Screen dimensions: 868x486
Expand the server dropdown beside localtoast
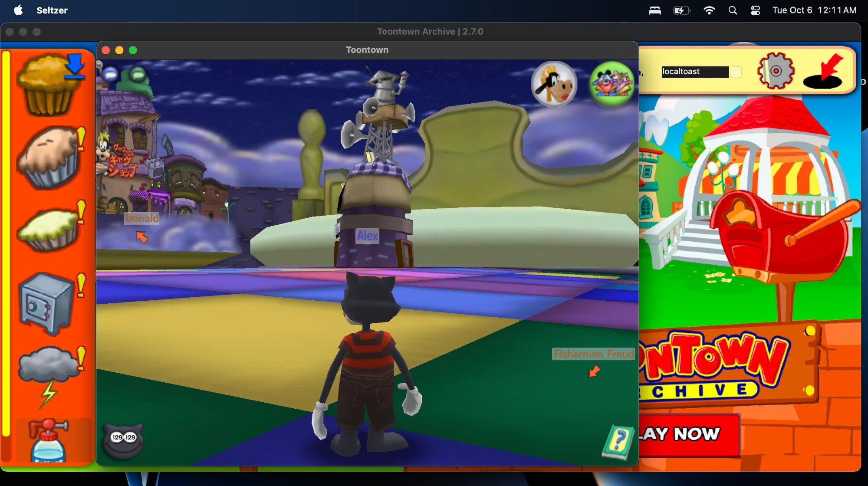point(736,72)
